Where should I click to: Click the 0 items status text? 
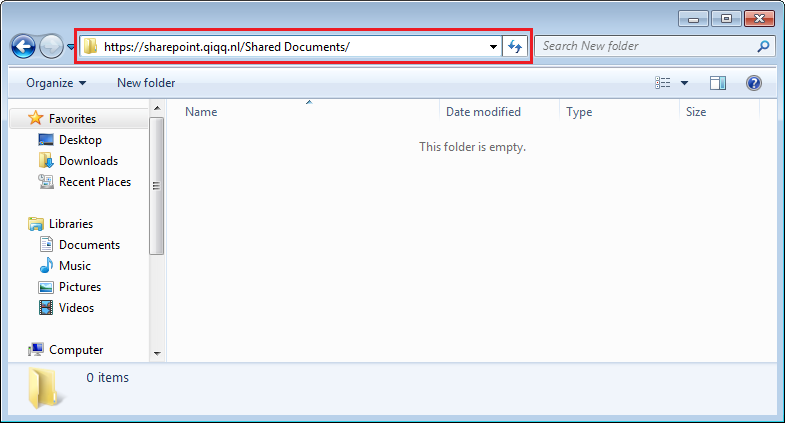pyautogui.click(x=107, y=377)
